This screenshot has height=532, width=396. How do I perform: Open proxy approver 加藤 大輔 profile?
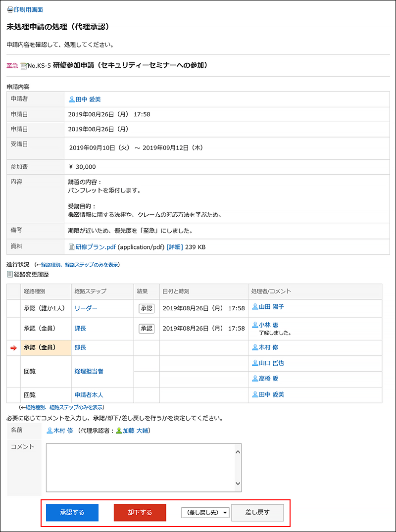pyautogui.click(x=135, y=431)
